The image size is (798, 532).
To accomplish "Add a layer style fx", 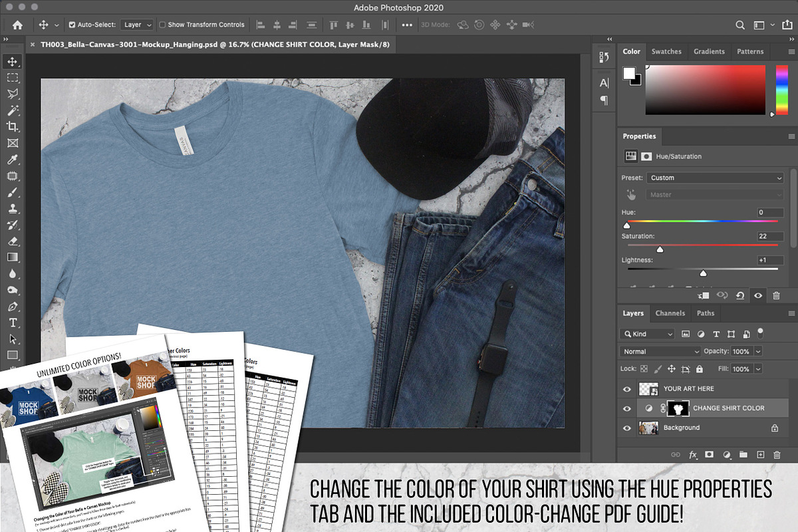I will [692, 455].
